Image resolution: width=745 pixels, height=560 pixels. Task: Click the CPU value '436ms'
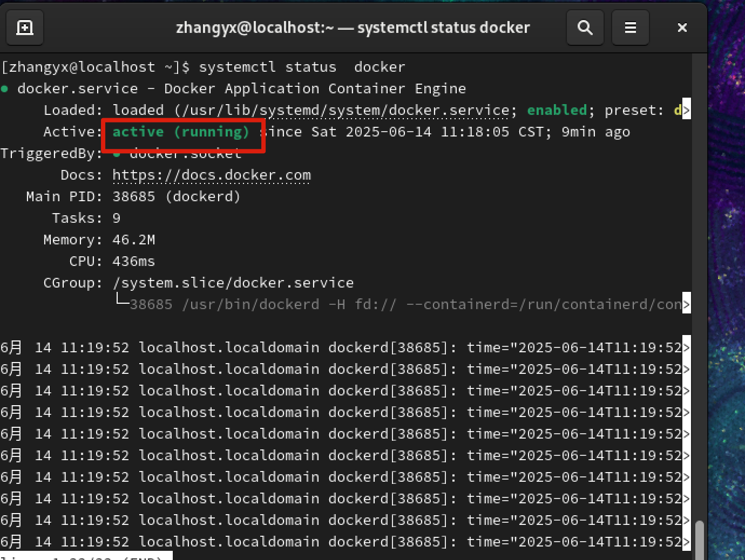(134, 261)
